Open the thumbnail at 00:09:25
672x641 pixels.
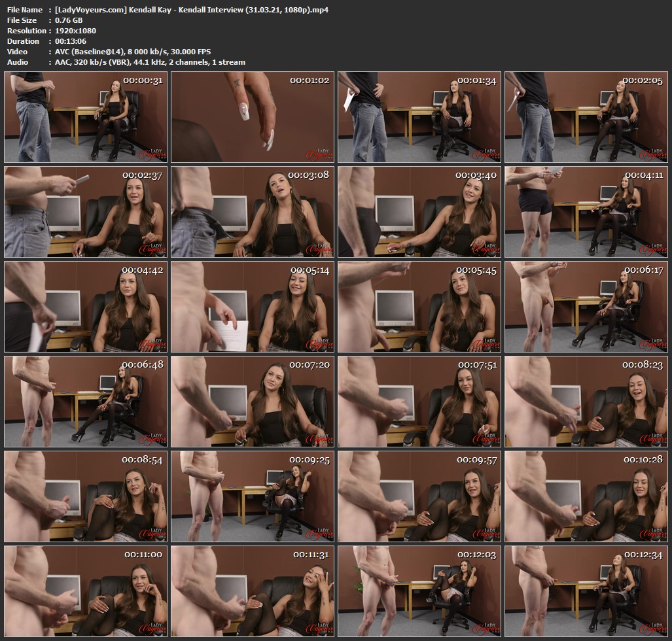tap(253, 496)
